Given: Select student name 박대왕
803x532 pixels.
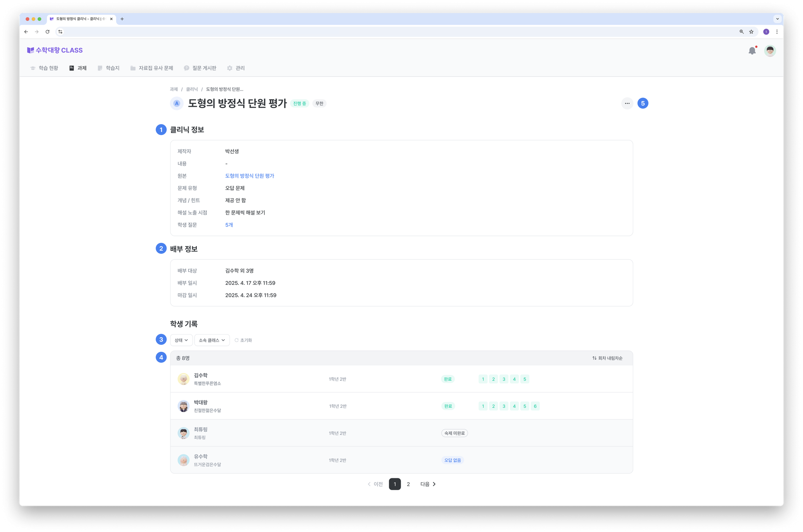Looking at the screenshot, I should [201, 402].
